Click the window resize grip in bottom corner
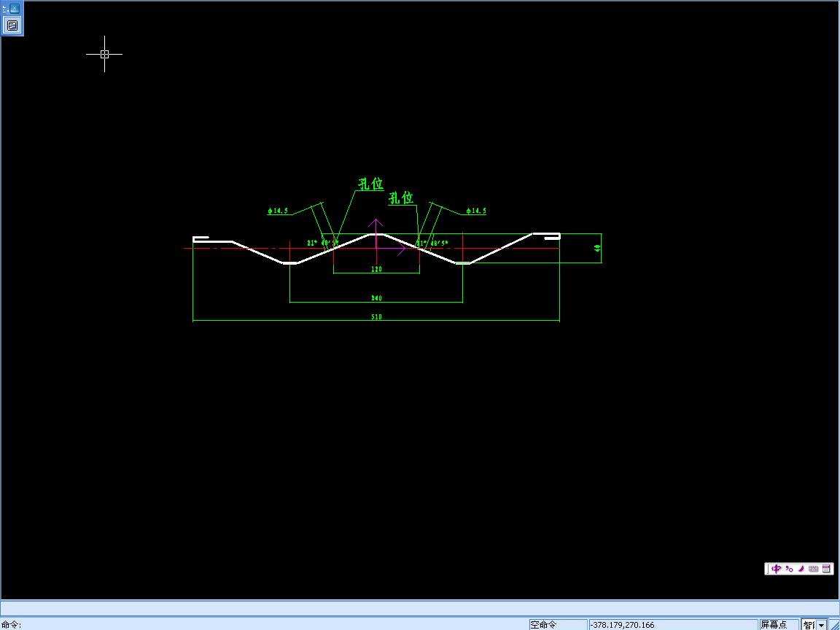840x630 pixels. 835,625
